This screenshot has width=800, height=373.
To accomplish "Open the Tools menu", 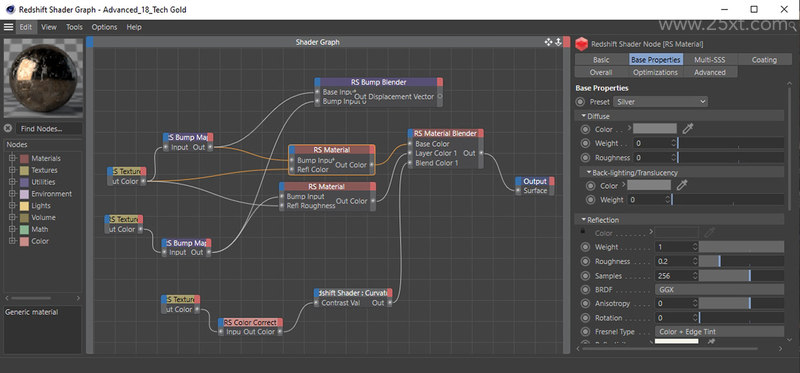I will [x=74, y=27].
